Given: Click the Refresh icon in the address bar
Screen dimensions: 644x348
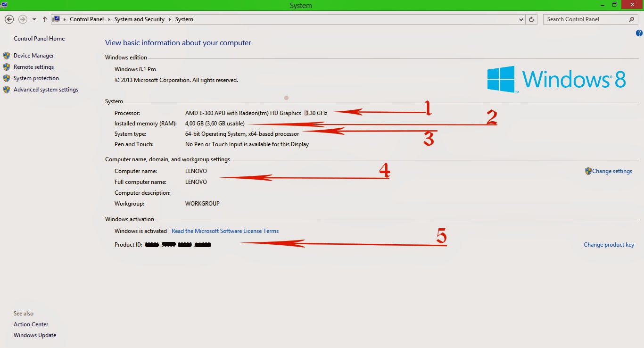Looking at the screenshot, I should pos(532,19).
